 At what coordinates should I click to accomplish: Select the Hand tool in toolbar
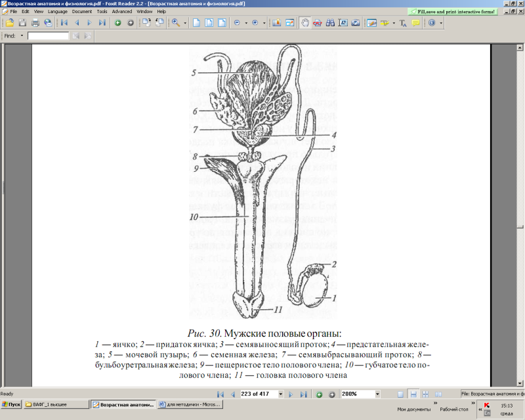pyautogui.click(x=304, y=22)
